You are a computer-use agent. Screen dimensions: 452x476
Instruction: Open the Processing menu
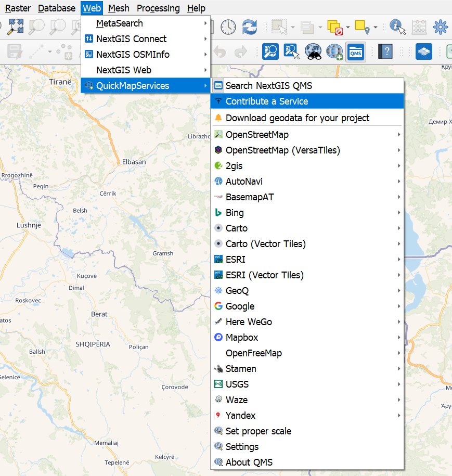[x=158, y=8]
